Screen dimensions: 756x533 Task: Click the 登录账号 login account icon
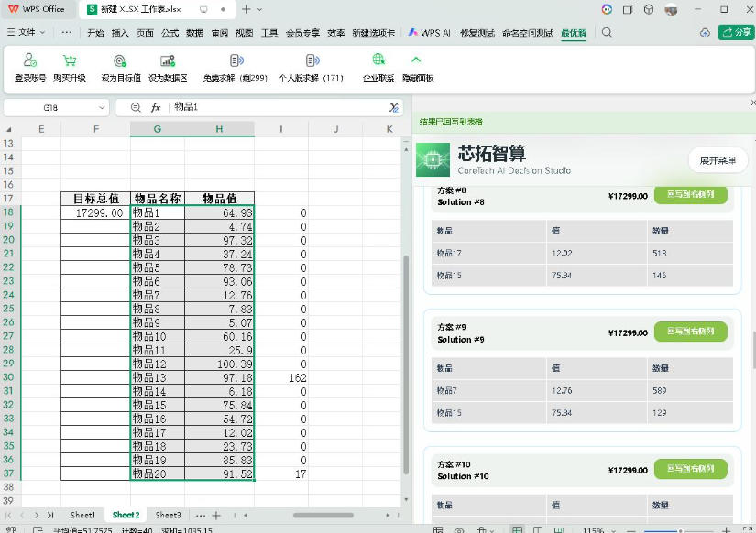[30, 60]
